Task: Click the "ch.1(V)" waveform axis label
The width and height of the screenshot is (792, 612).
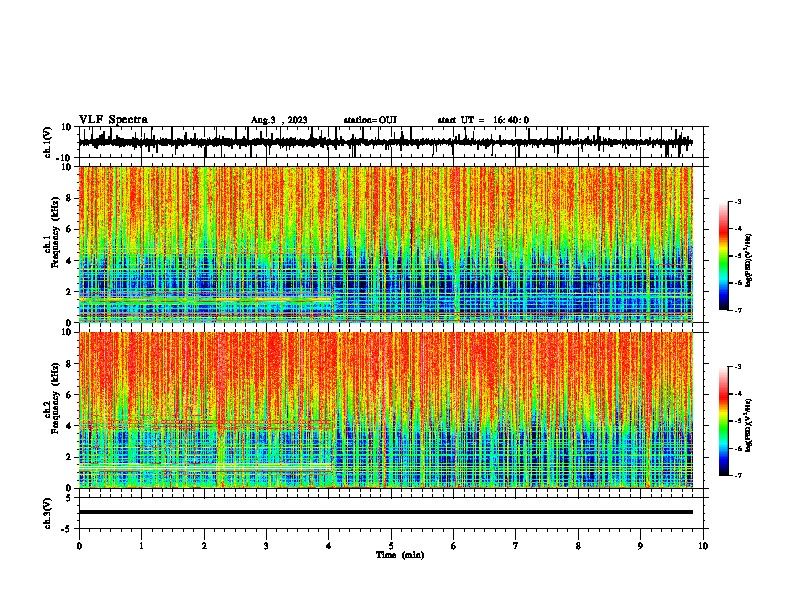Action: [x=48, y=142]
